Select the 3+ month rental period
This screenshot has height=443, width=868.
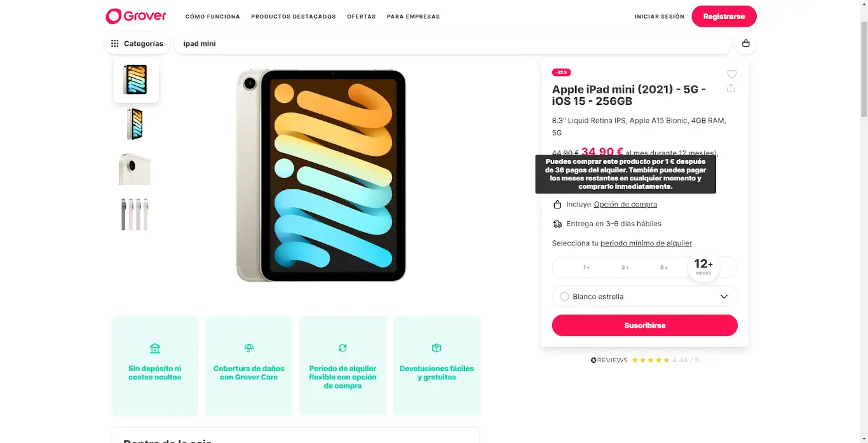tap(625, 268)
